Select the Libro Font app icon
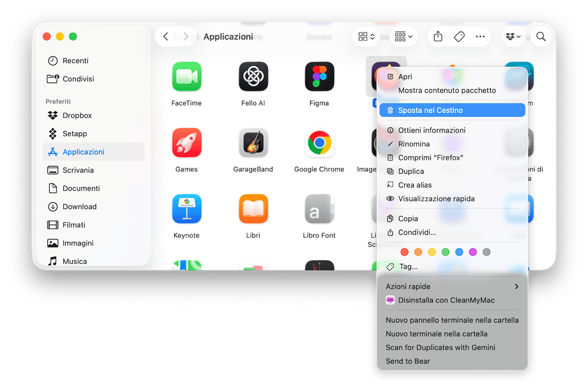588x386 pixels. (320, 209)
